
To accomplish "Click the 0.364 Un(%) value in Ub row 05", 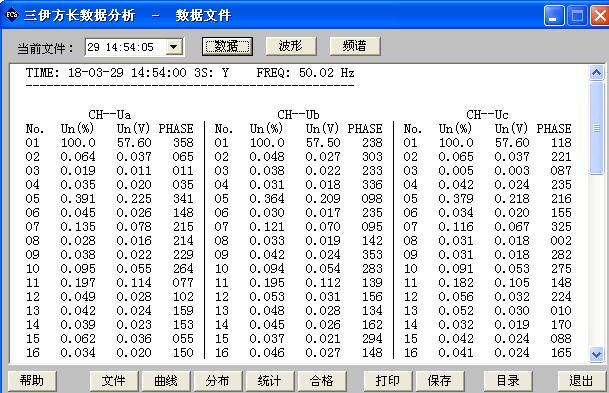I will [x=267, y=199].
